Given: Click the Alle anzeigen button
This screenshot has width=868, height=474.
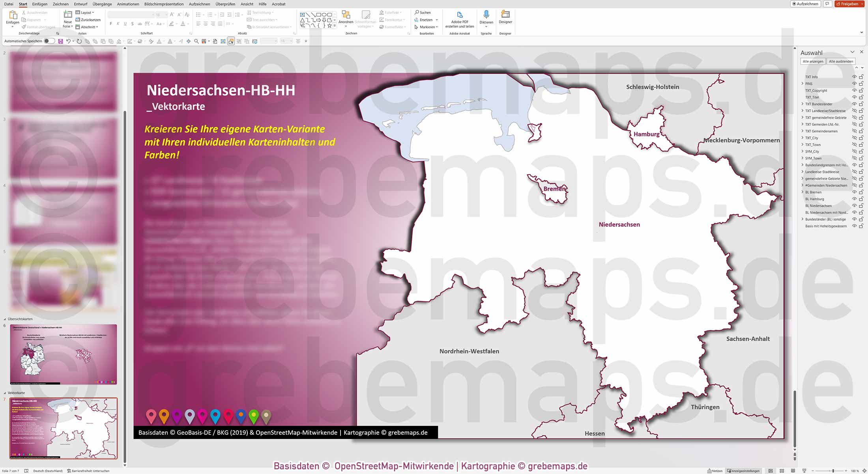Looking at the screenshot, I should [812, 61].
